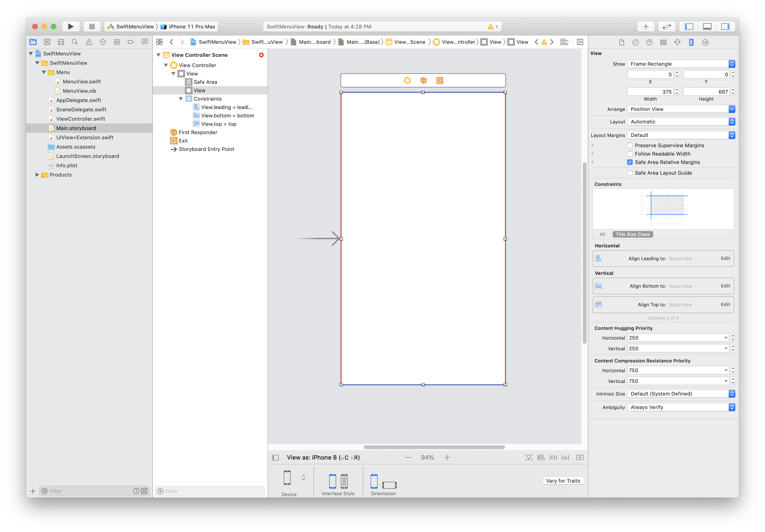Click the Vary for Traits button
Viewport: 765px width, 532px height.
point(563,481)
